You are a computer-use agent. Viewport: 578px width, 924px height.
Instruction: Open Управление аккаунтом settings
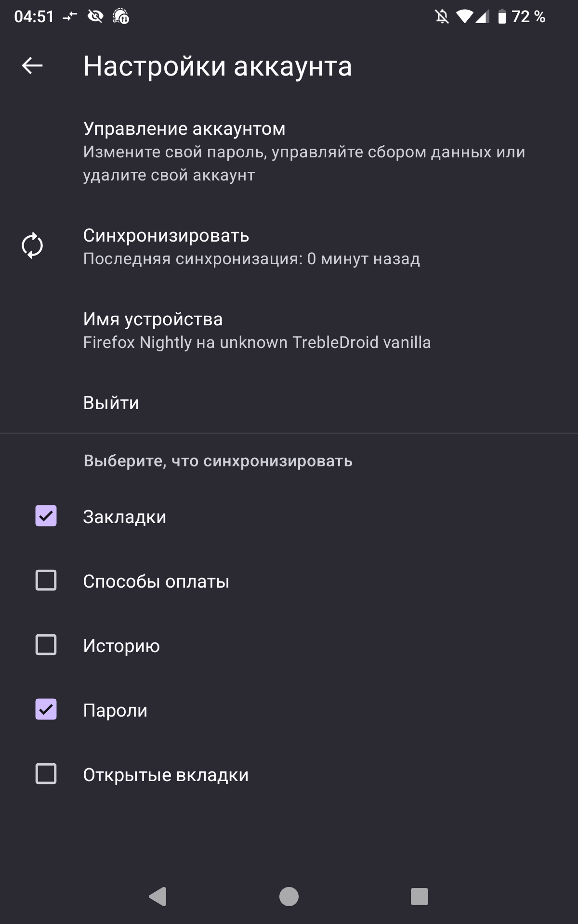(x=289, y=152)
